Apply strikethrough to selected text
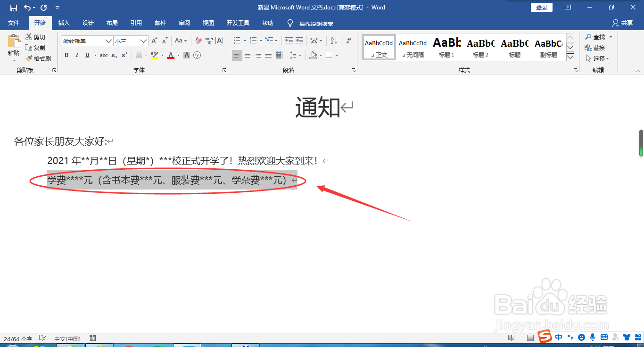This screenshot has width=644, height=347. (104, 55)
